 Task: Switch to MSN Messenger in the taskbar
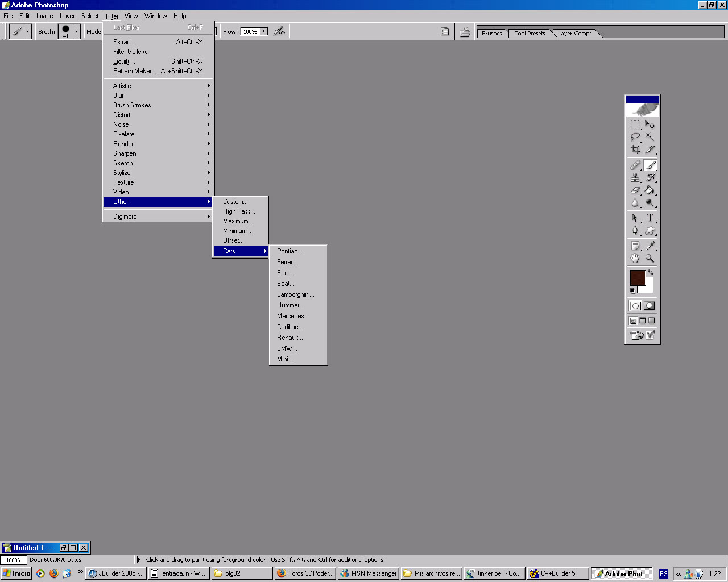tap(368, 573)
